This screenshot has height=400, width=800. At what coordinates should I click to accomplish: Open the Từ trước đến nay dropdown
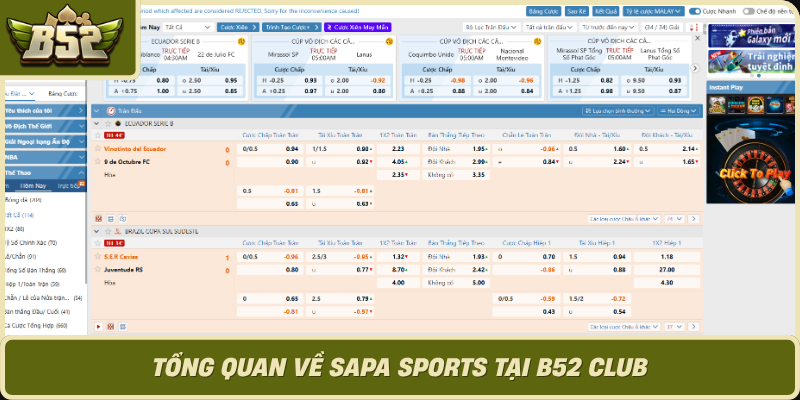(609, 27)
